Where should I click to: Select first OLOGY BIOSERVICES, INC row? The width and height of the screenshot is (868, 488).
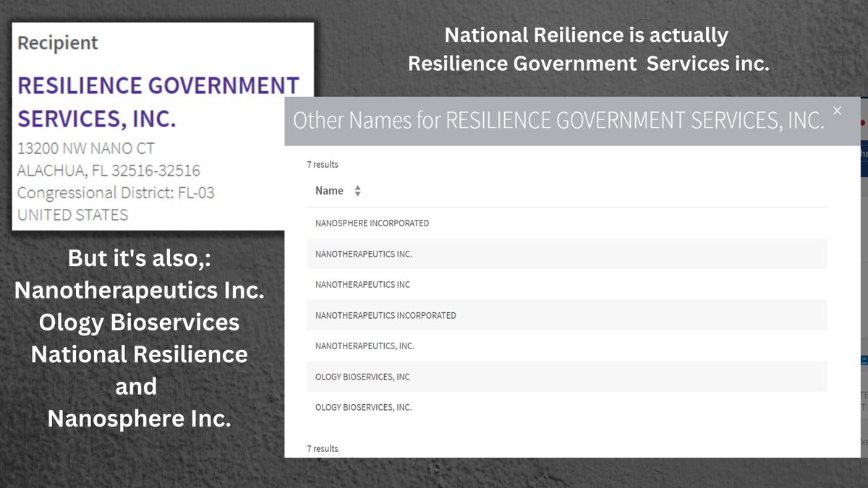362,377
